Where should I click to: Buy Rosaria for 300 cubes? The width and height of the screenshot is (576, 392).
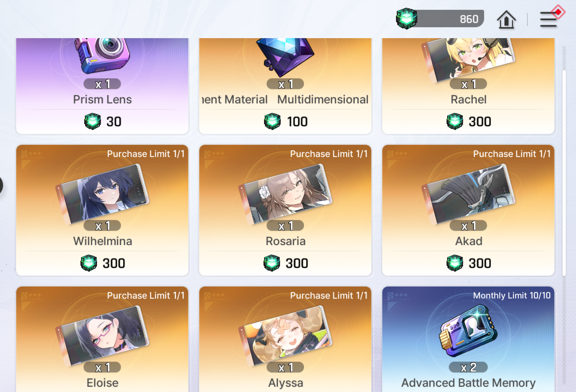coord(285,263)
